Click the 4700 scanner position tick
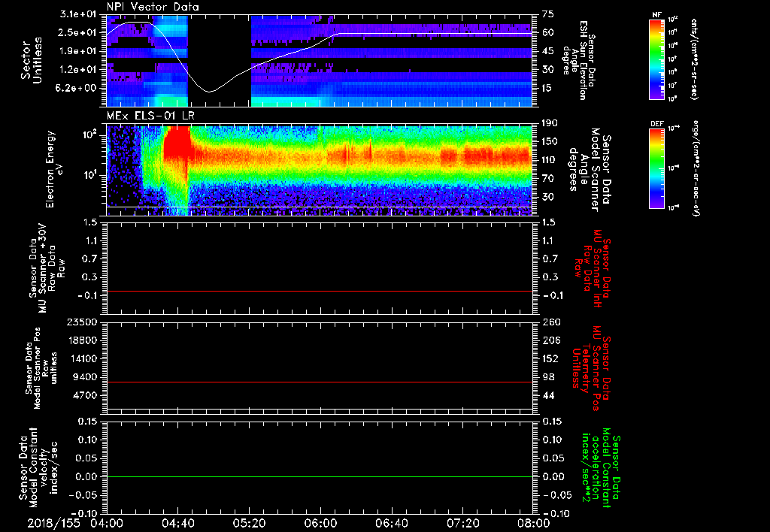 pos(84,396)
